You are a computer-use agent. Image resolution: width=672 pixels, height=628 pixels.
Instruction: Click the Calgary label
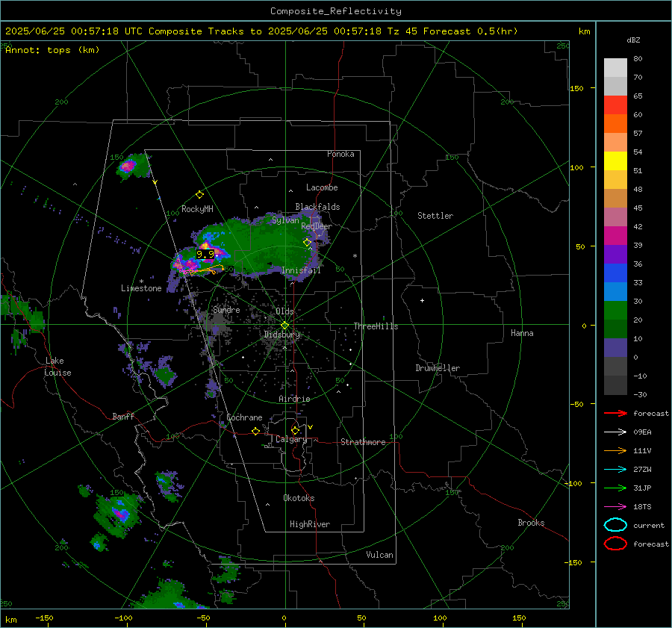(291, 439)
